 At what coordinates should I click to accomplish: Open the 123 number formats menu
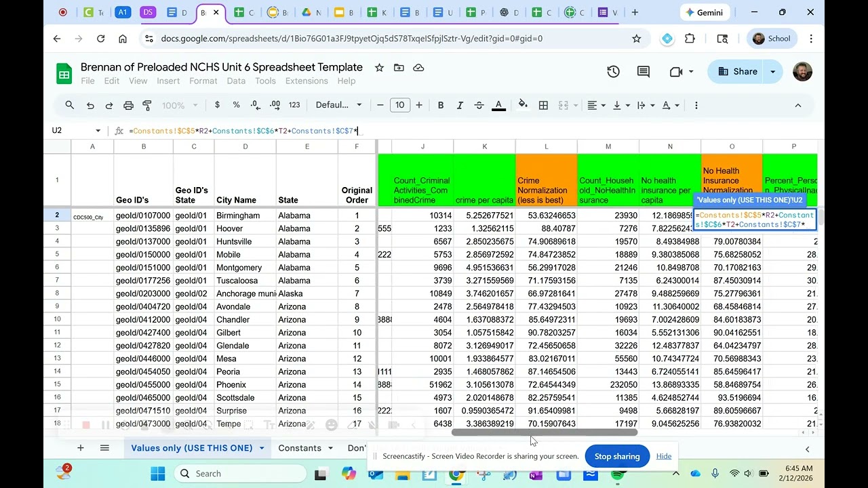tap(294, 105)
